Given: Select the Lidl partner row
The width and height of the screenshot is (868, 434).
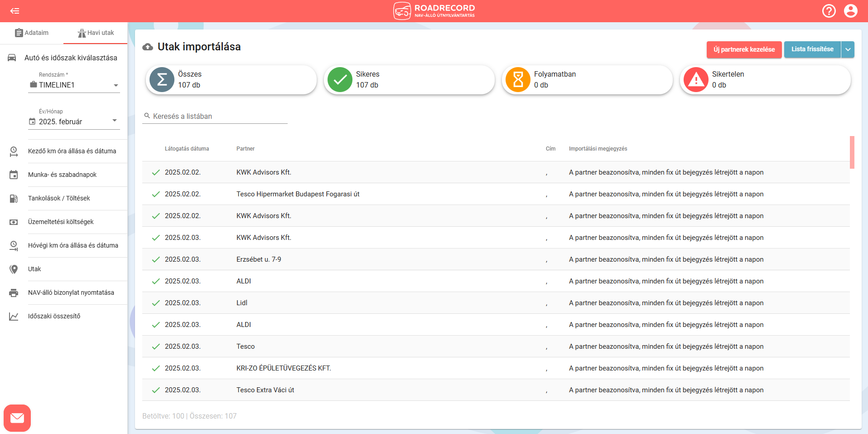Looking at the screenshot, I should 496,303.
